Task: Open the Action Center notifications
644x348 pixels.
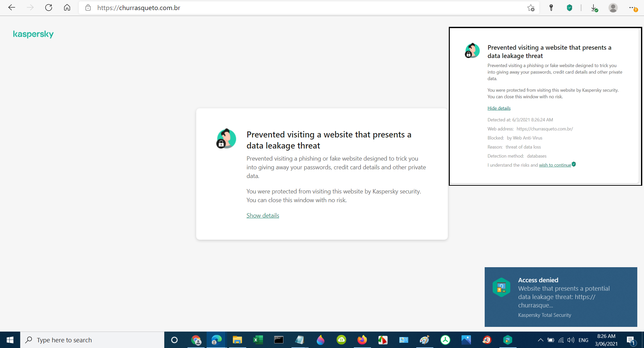Action: click(631, 340)
